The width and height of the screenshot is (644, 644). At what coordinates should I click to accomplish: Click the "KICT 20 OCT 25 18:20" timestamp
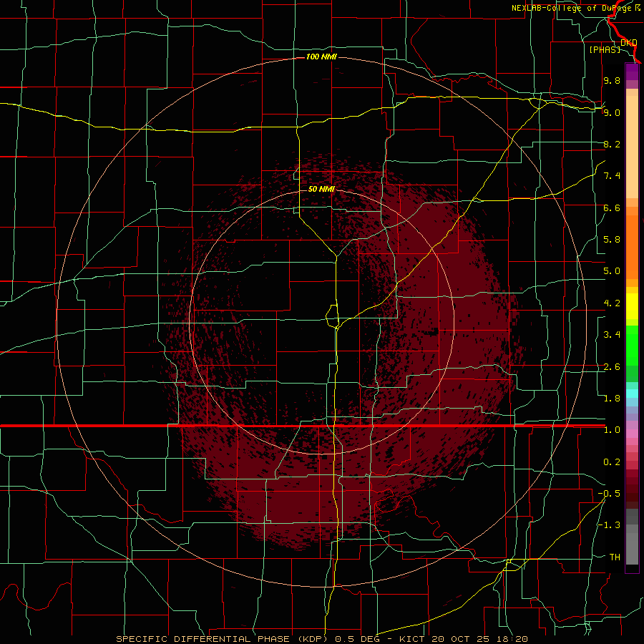463,639
